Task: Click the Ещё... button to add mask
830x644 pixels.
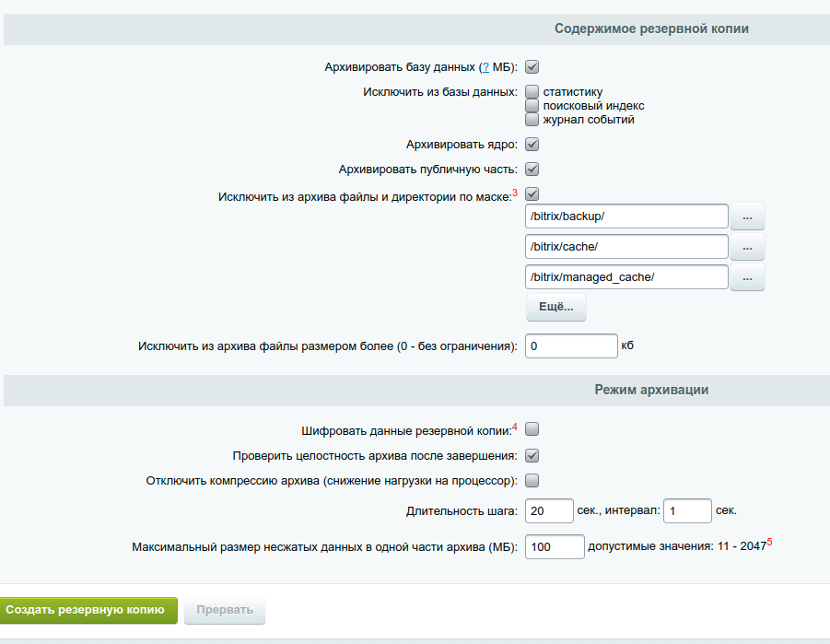Action: pyautogui.click(x=555, y=307)
